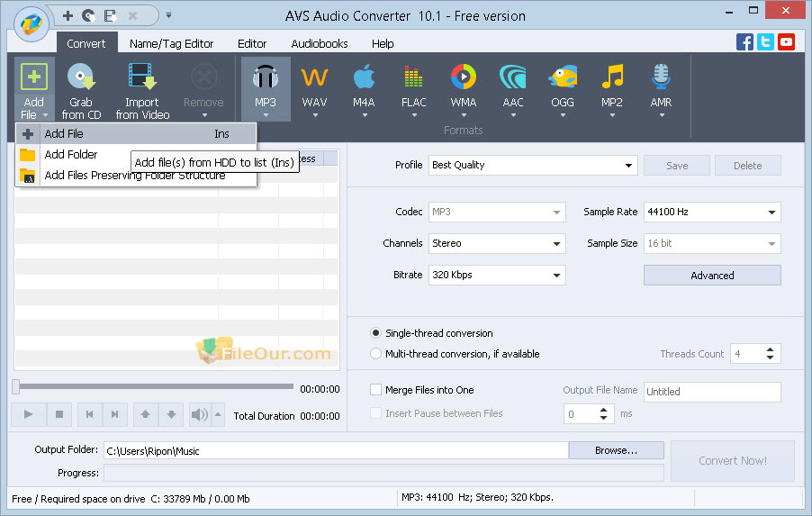Click the Output Folder path field
812x516 pixels.
coord(336,451)
